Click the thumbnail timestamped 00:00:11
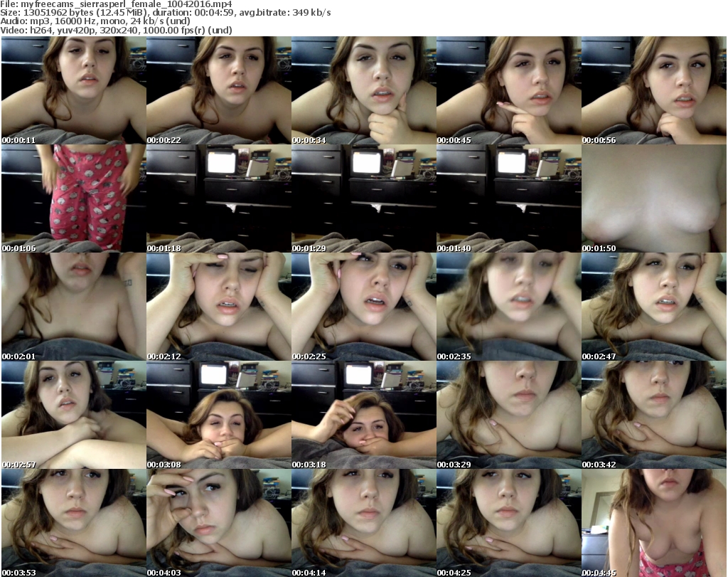 73,90
